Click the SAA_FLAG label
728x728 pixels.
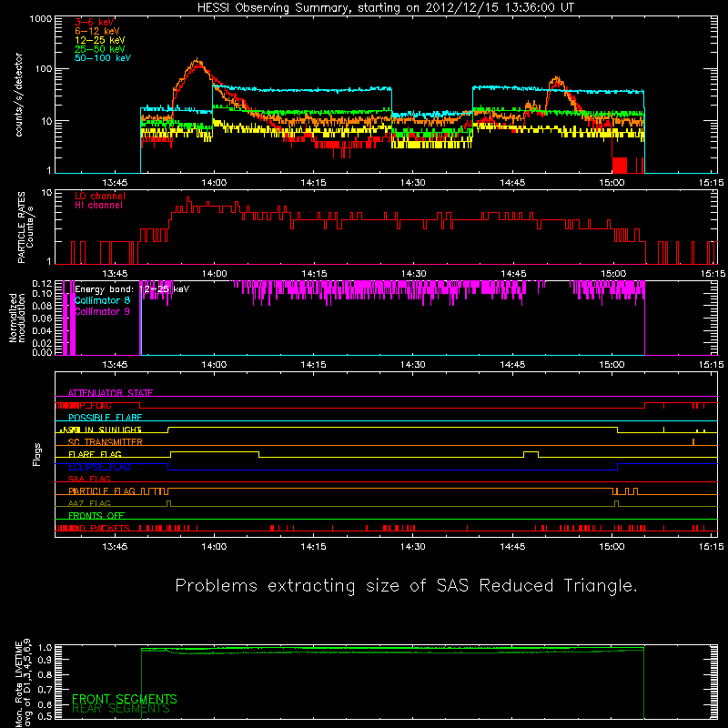click(89, 479)
